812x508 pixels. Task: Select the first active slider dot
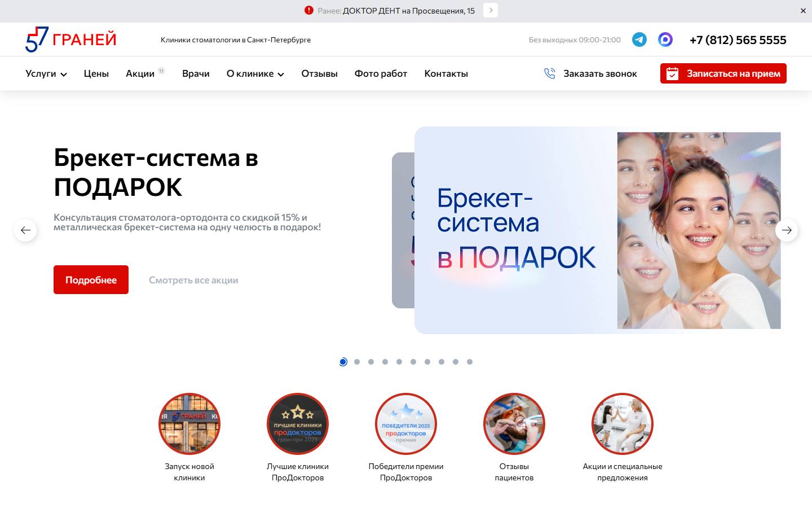[x=343, y=362]
